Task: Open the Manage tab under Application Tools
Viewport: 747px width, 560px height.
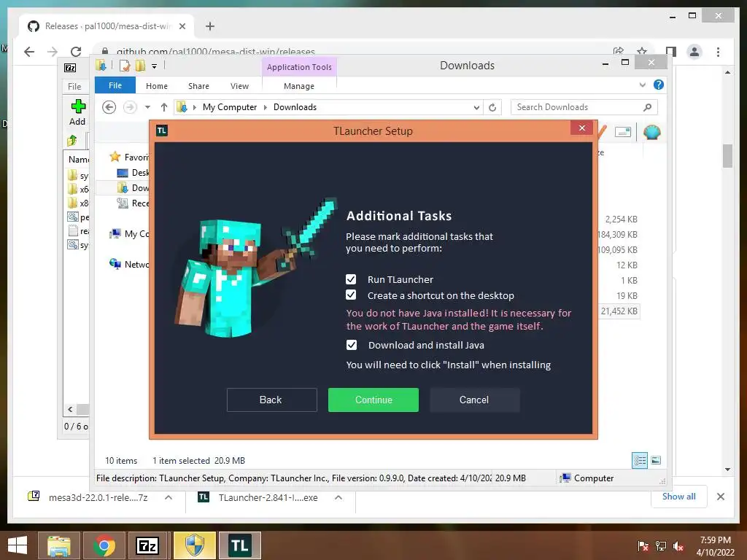Action: tap(298, 86)
